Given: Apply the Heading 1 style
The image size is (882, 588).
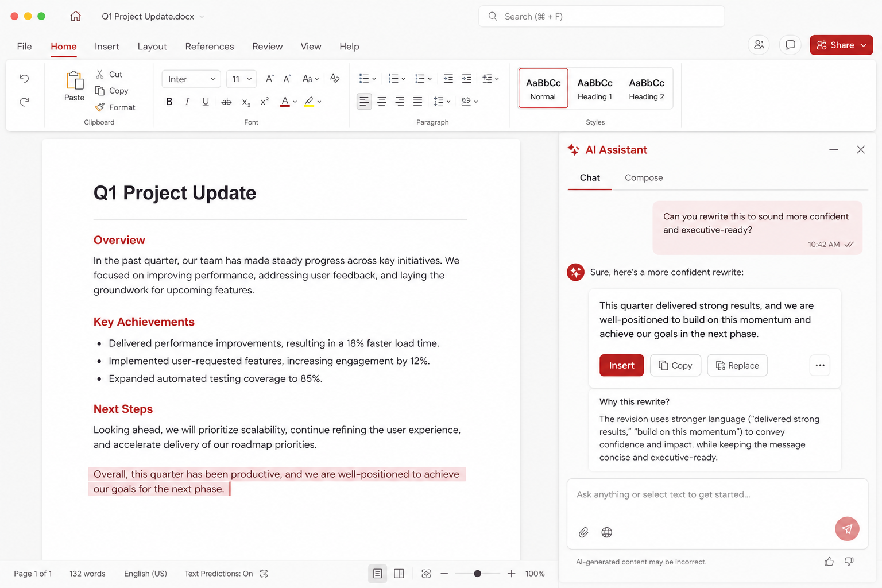Looking at the screenshot, I should [x=594, y=88].
